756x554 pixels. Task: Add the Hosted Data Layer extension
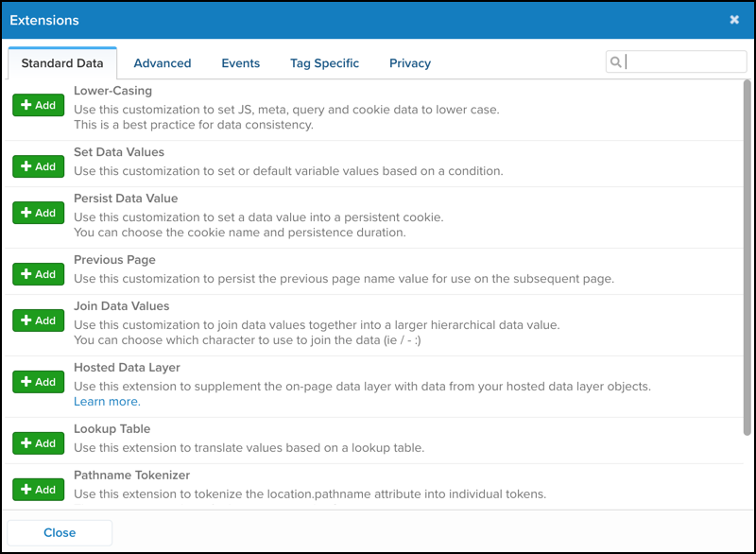[x=38, y=382]
